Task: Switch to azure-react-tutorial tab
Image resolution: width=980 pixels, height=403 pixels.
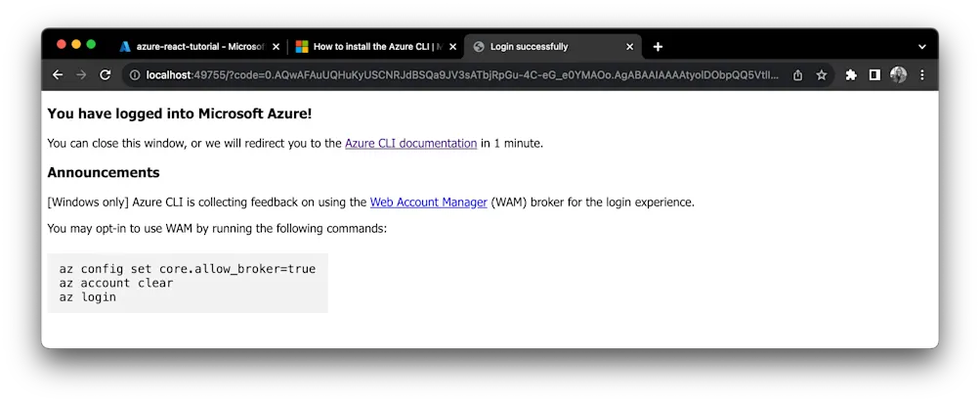Action: (x=200, y=46)
